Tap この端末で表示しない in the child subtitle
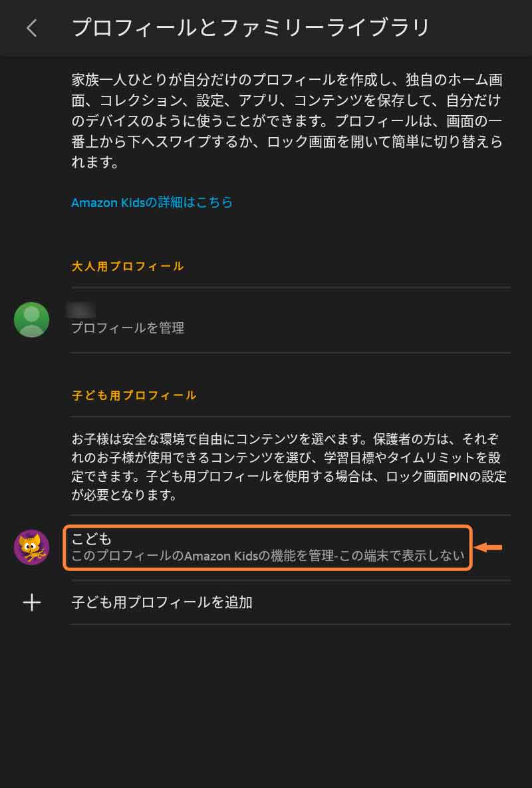Viewport: 532px width, 788px height. tap(402, 556)
